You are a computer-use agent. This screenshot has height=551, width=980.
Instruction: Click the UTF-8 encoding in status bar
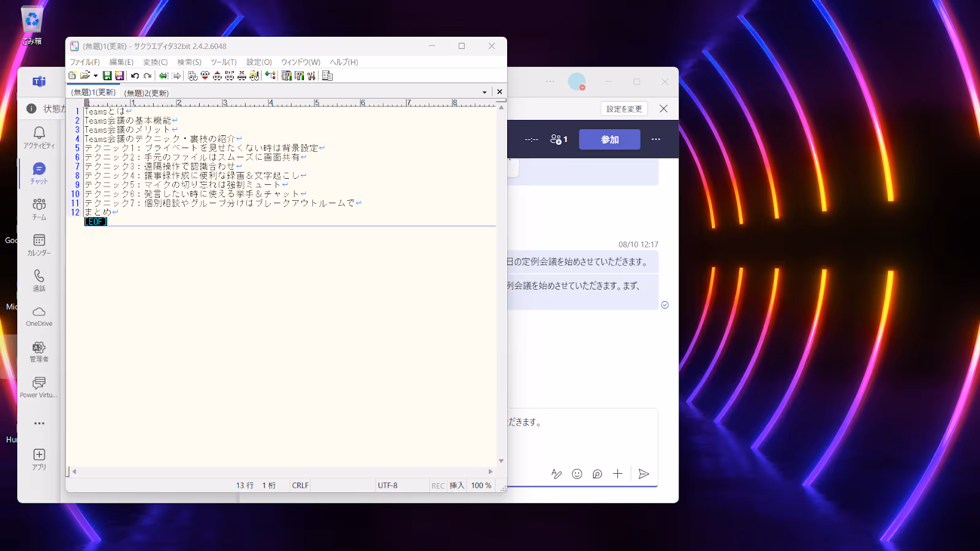point(388,485)
